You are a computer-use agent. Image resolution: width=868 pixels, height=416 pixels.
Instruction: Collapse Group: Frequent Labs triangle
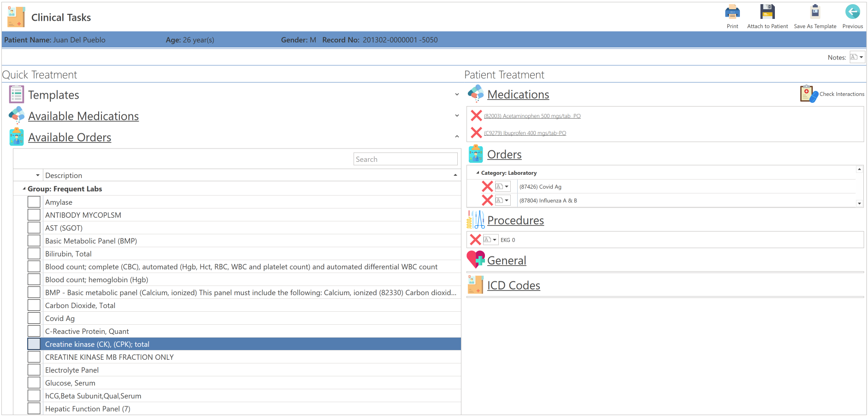point(24,189)
